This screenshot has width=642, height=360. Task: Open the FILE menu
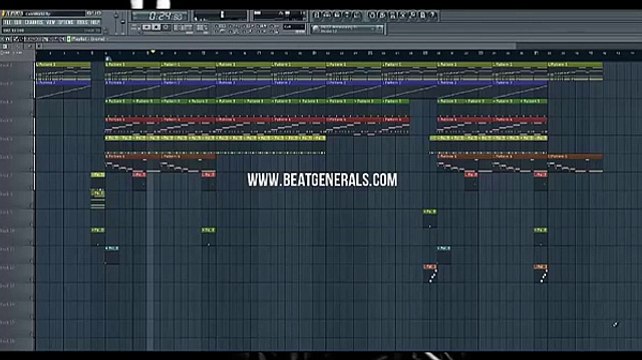point(7,22)
